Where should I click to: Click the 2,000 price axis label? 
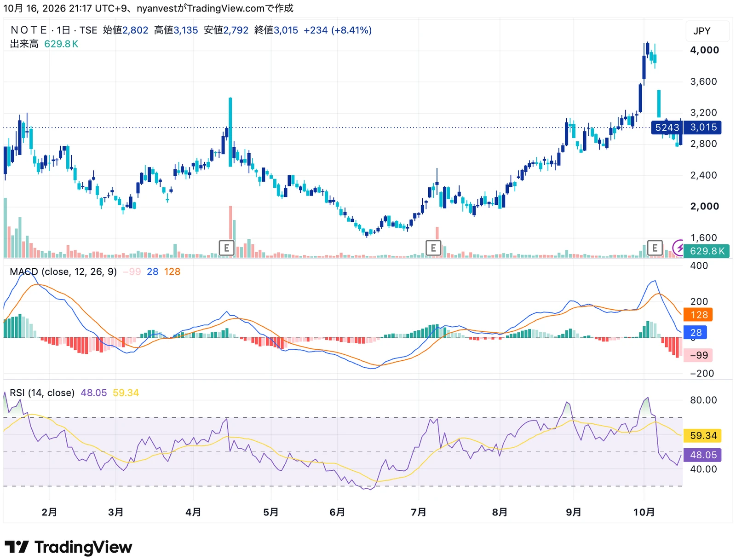pyautogui.click(x=704, y=207)
